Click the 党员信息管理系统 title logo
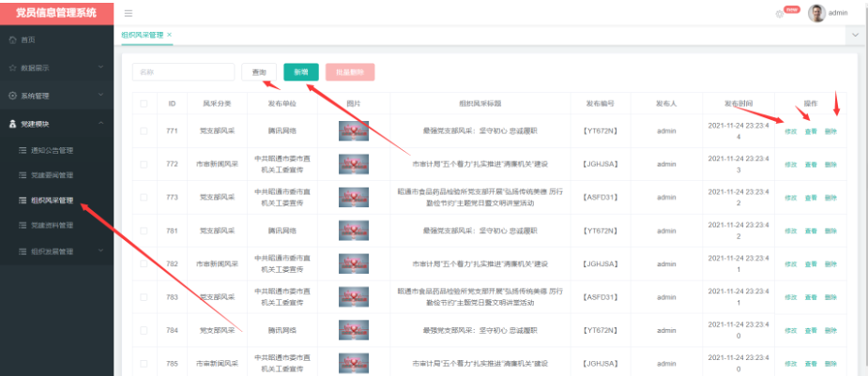Viewport: 868px width, 376px height. coord(56,12)
